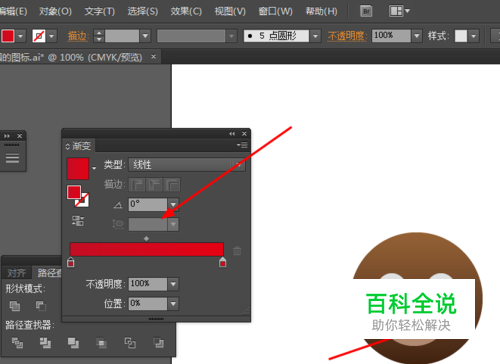
Task: Click the orange 不透明度 label link
Action: 347,36
